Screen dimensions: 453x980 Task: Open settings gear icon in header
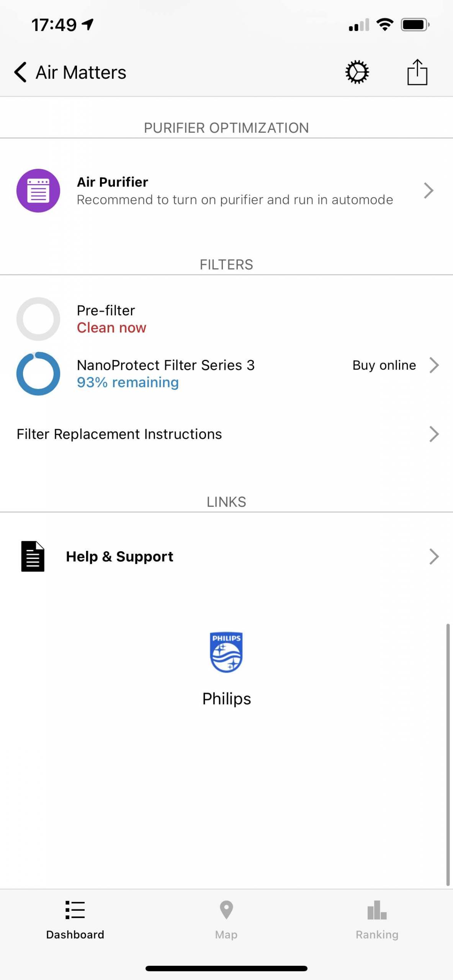(x=357, y=72)
